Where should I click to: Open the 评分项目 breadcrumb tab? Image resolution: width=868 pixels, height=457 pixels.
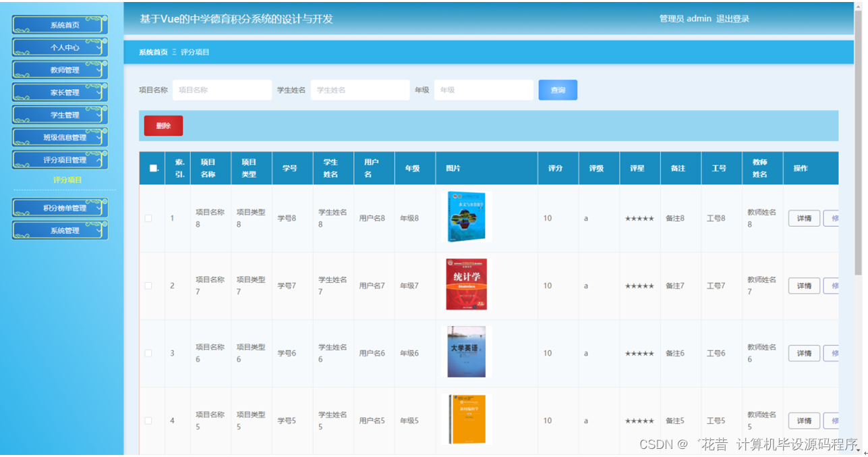tap(195, 51)
